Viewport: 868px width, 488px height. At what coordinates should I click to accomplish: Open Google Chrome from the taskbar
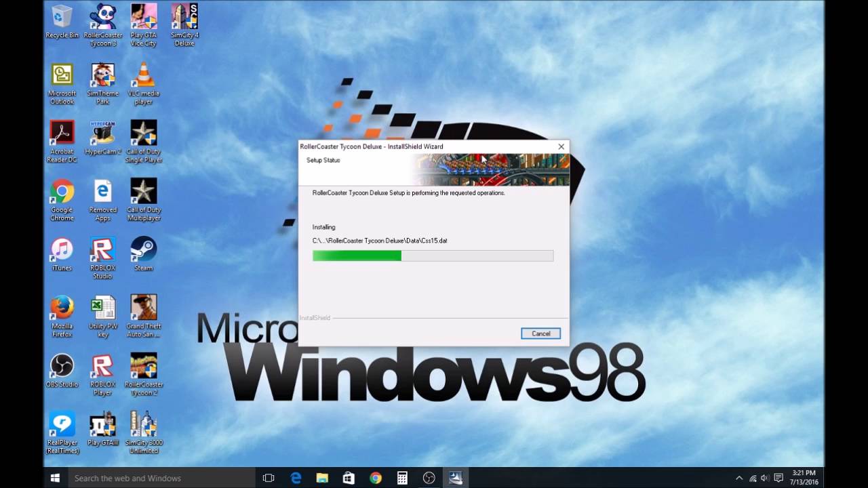pyautogui.click(x=375, y=478)
